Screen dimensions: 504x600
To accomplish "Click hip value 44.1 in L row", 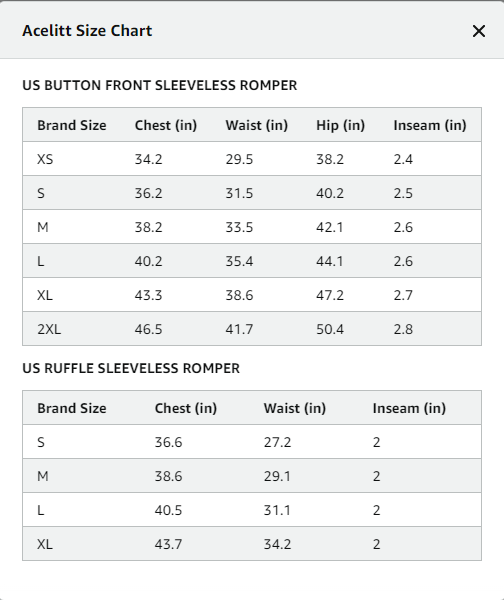I will point(329,261).
